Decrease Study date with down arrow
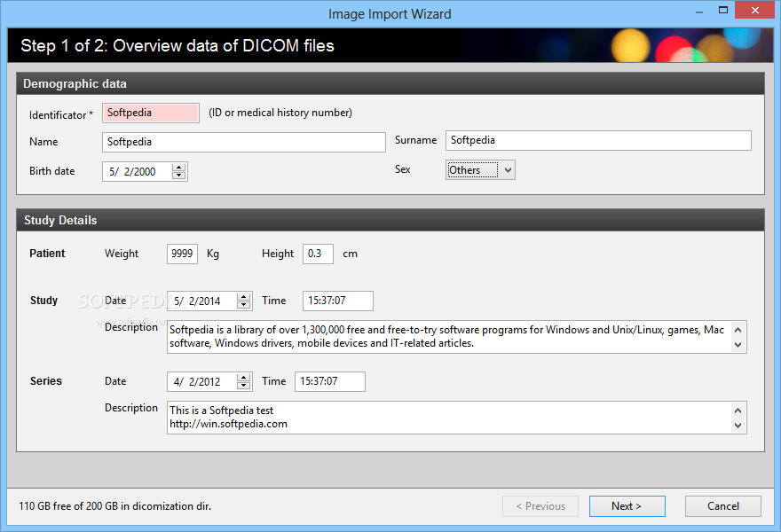Image resolution: width=781 pixels, height=532 pixels. click(243, 305)
